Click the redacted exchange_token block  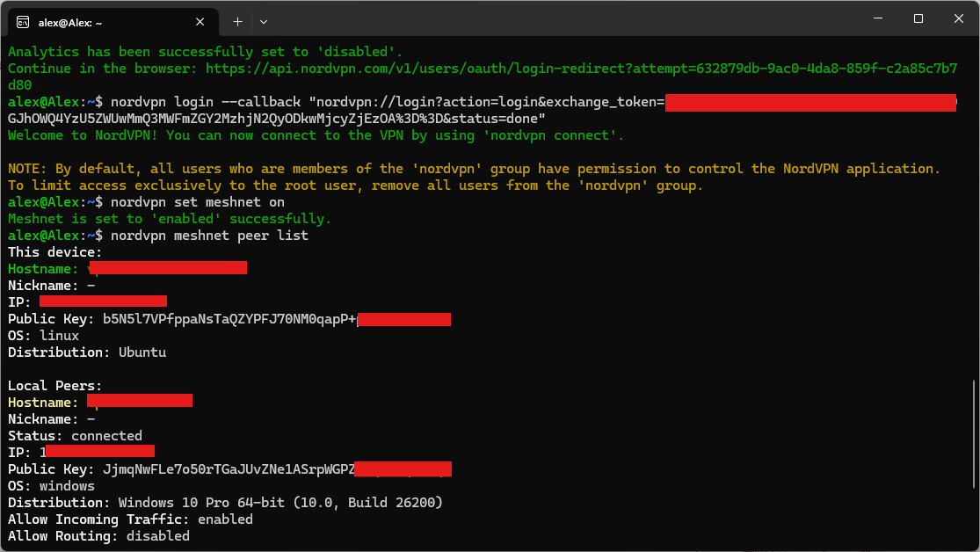click(809, 102)
